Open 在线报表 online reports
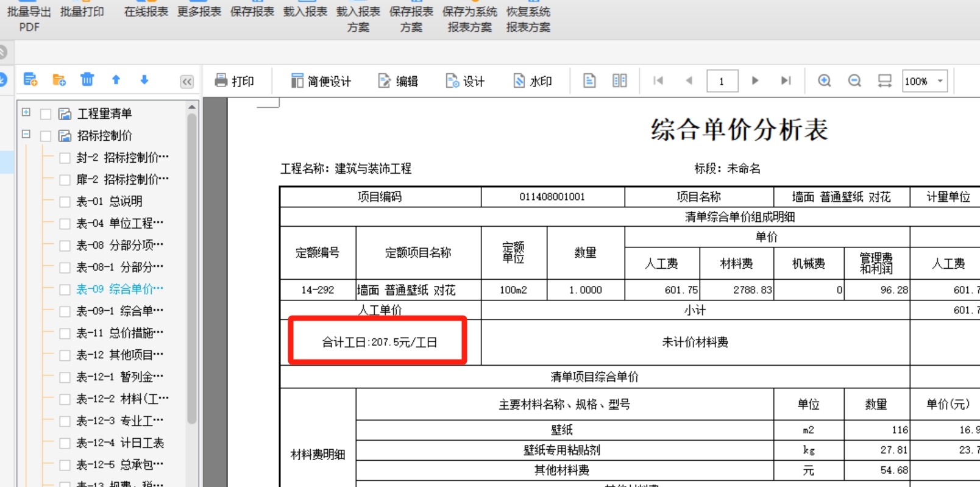The height and width of the screenshot is (487, 980). [146, 12]
